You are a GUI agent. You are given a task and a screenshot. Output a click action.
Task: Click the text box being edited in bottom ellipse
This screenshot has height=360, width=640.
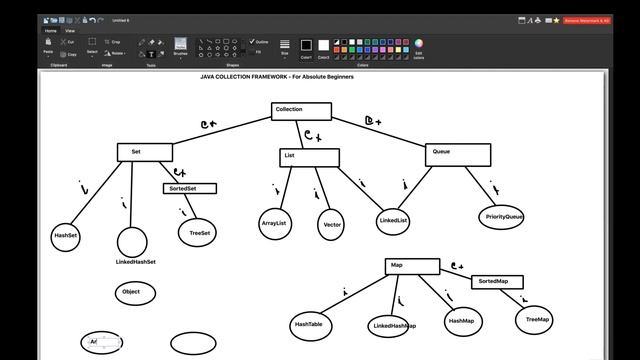[x=104, y=342]
